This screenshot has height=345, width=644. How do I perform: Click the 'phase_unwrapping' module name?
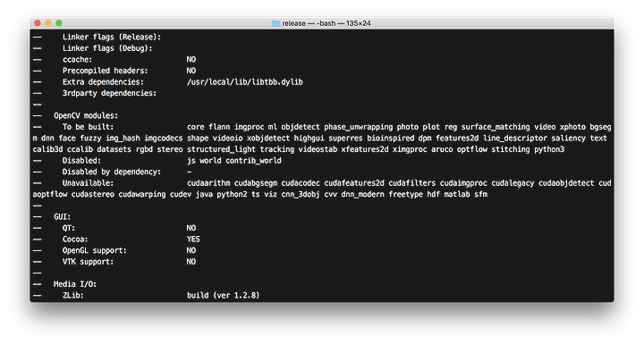pyautogui.click(x=358, y=127)
